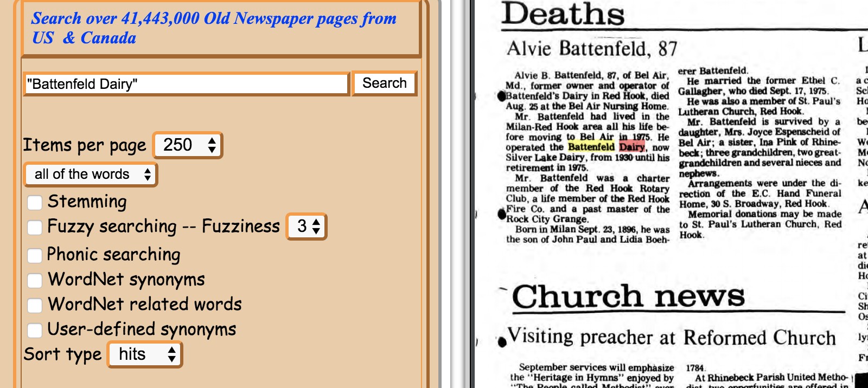This screenshot has width=868, height=388.
Task: Expand the "all of the words" dropdown
Action: (91, 174)
